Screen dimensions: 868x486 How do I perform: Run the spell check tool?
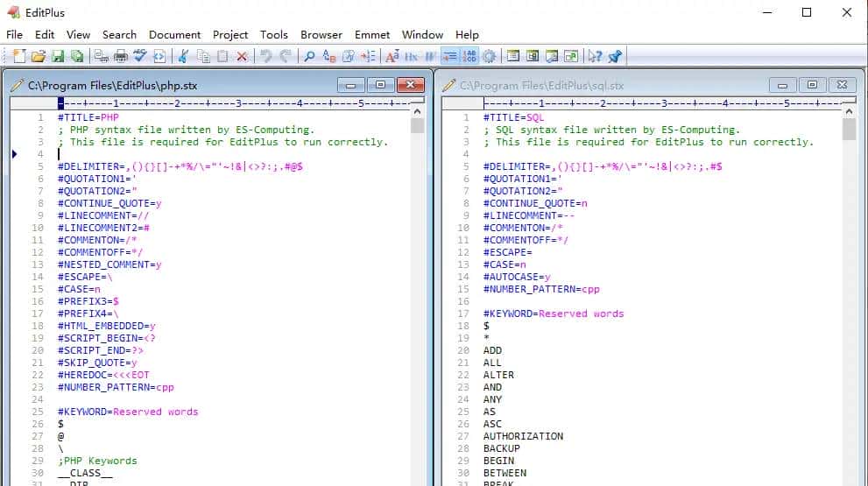pos(140,56)
